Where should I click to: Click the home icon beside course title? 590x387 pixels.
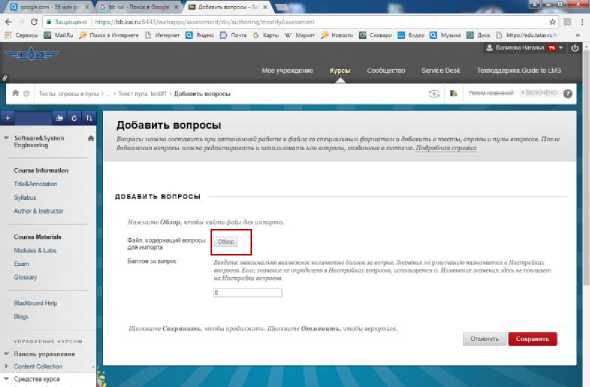click(x=91, y=138)
